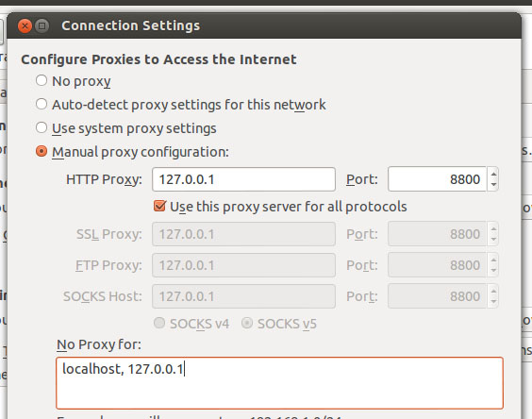
Task: Select the SOCKS v5 radio option
Action: tap(247, 323)
